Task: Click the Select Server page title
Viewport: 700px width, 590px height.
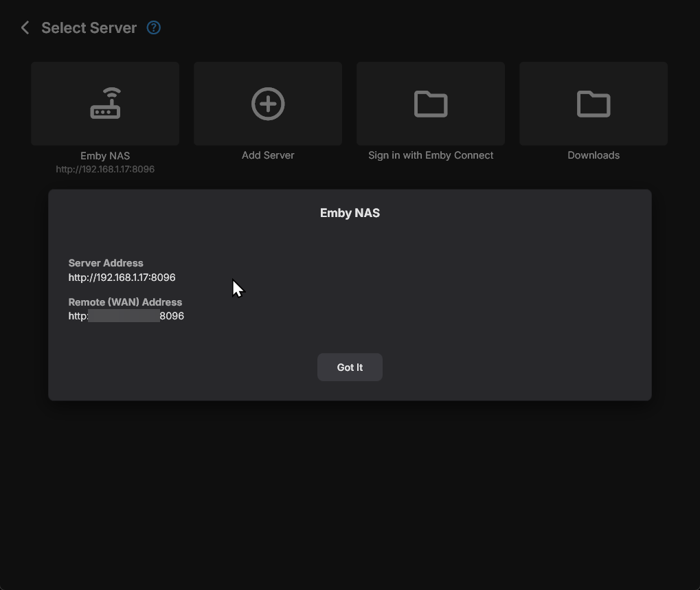Action: coord(89,27)
